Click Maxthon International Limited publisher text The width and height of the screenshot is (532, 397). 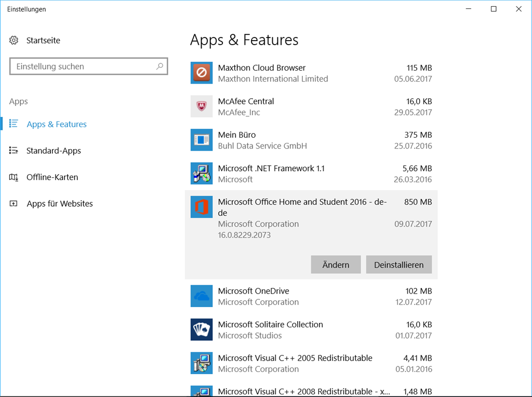[273, 79]
